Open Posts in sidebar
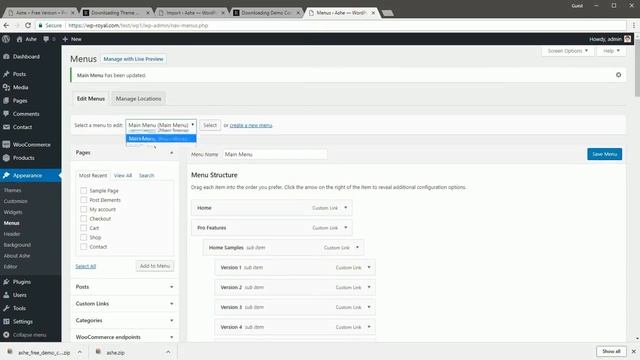This screenshot has width=640, height=360. (19, 74)
